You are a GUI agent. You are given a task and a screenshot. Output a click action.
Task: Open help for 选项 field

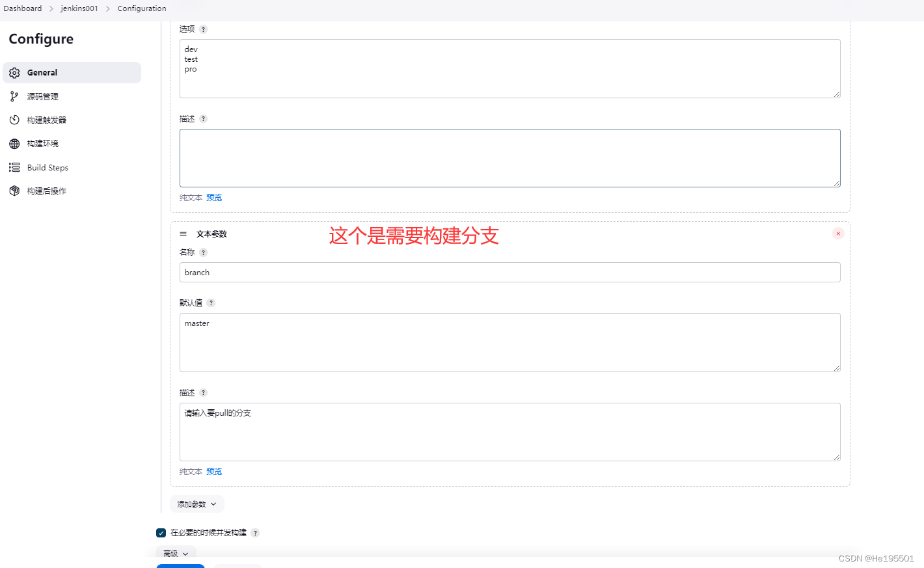coord(203,29)
